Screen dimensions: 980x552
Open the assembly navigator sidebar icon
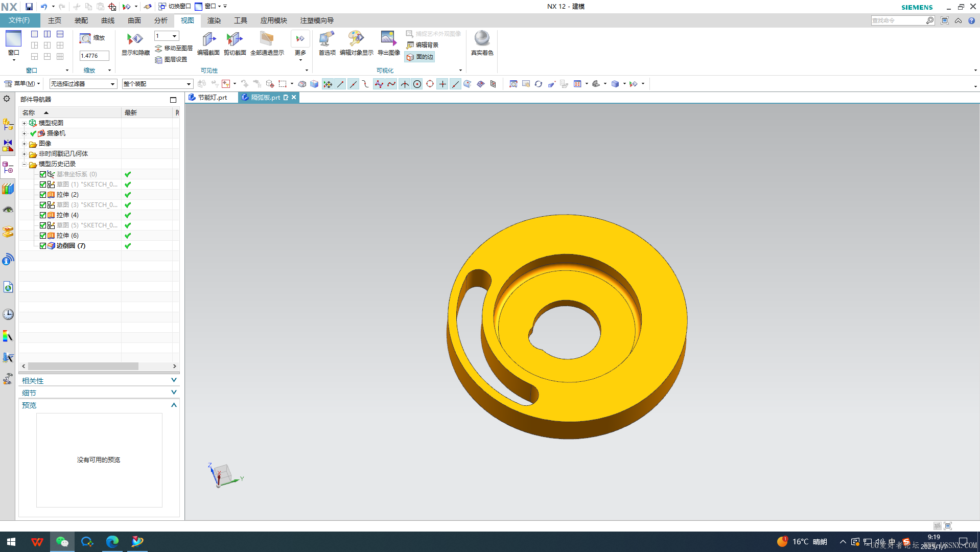(8, 124)
